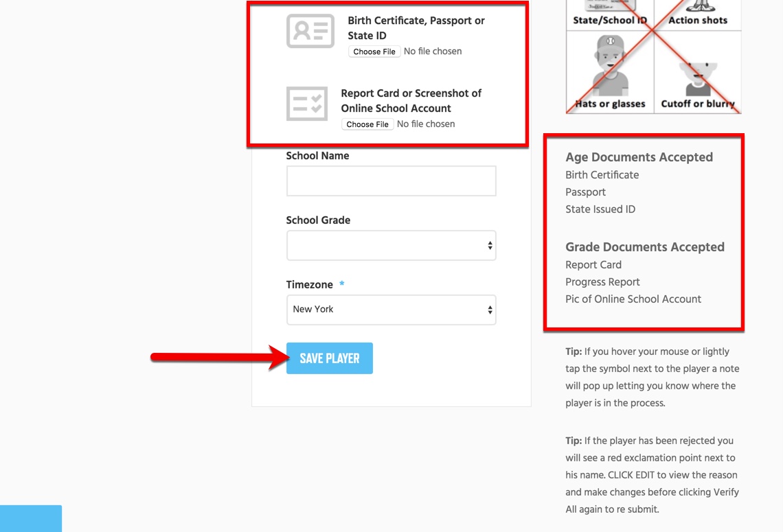Click the tip about hovering over the symbol
The height and width of the screenshot is (532, 783).
652,378
